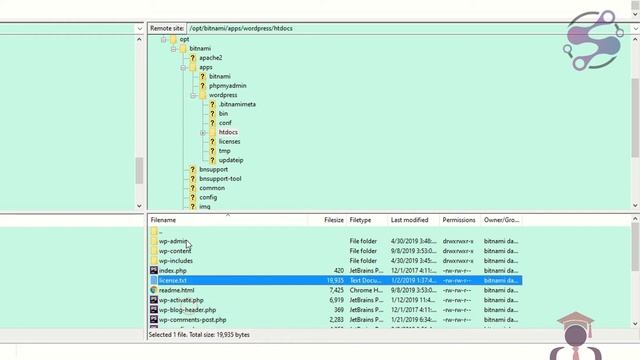
Task: Select the bin folder under wordpress
Action: coord(223,114)
